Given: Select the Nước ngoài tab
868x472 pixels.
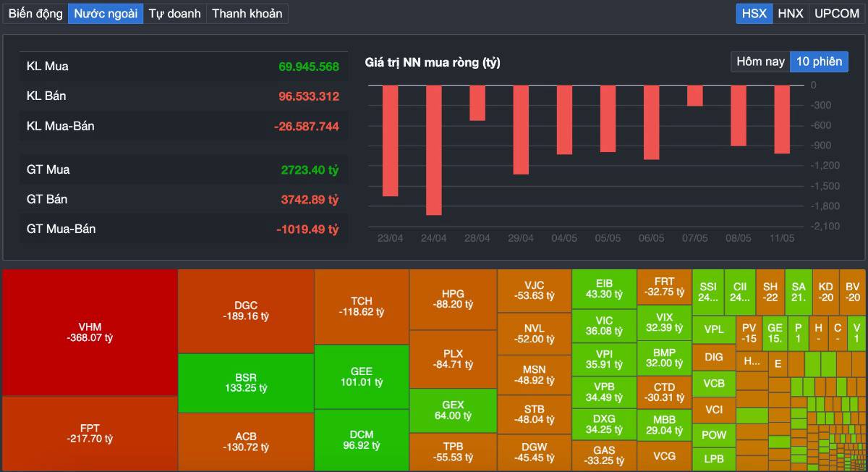Looking at the screenshot, I should coord(106,14).
